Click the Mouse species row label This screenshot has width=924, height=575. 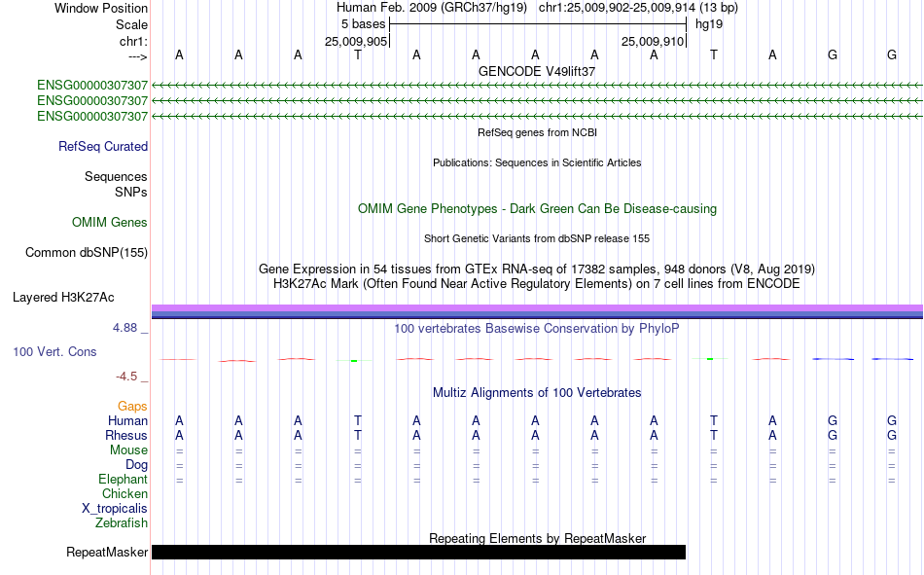pos(129,449)
